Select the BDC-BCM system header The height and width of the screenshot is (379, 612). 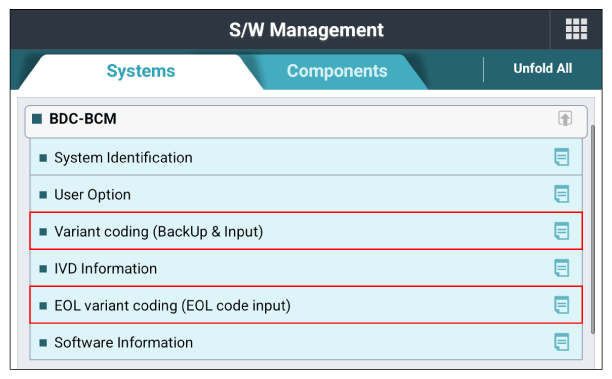point(306,121)
